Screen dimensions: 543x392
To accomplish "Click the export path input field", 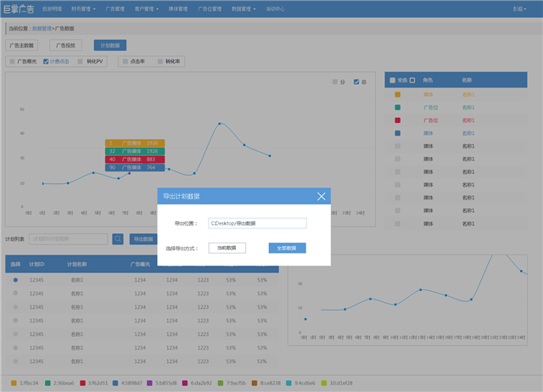I will (257, 223).
